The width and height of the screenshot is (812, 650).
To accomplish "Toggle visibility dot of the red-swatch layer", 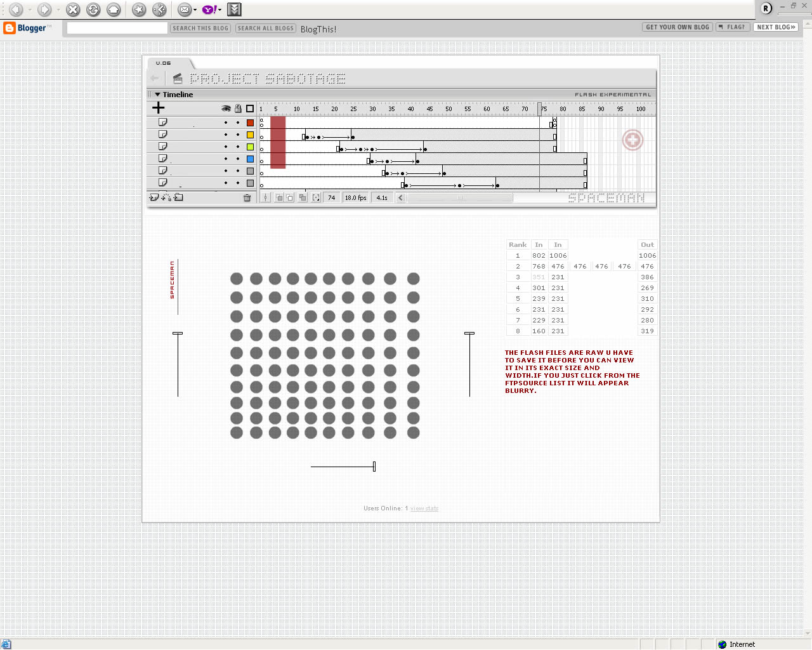I will coord(226,123).
